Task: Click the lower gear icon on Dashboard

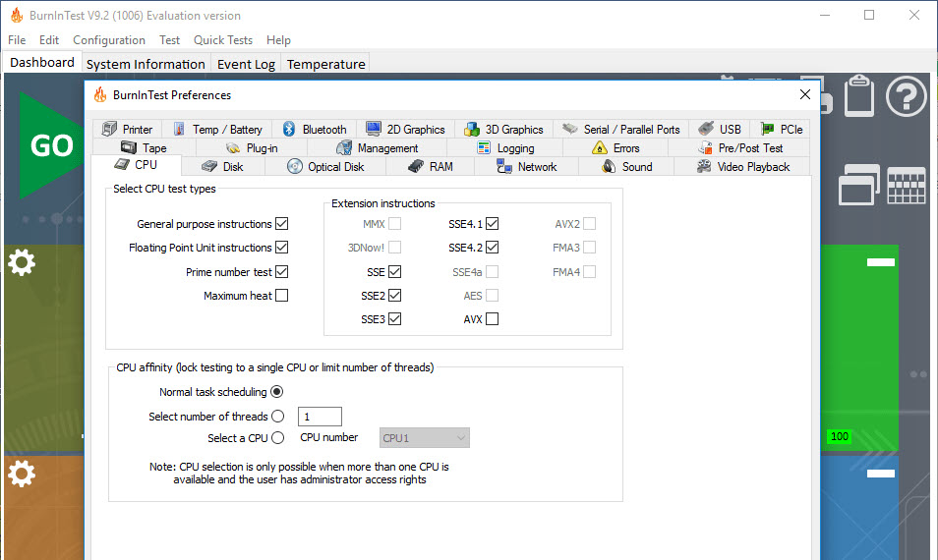Action: tap(22, 474)
